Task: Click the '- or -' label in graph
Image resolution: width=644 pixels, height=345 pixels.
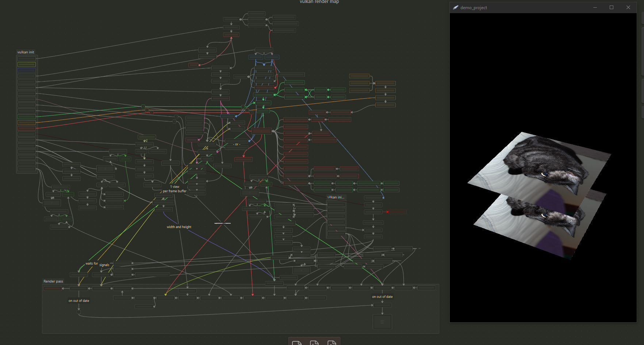Action: click(x=237, y=144)
